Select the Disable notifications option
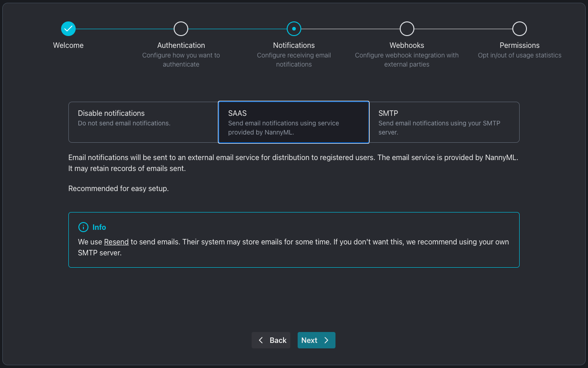The width and height of the screenshot is (588, 368). [x=143, y=122]
